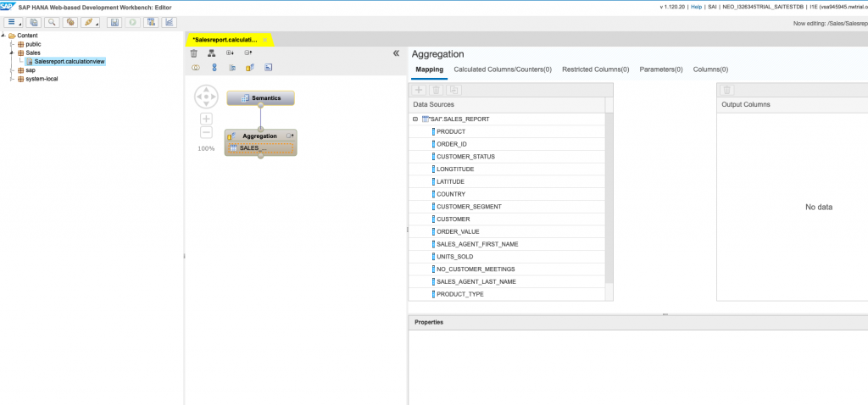Open the hamburger menu dropdown in main toolbar
Image resolution: width=868 pixels, height=405 pixels.
pos(14,23)
